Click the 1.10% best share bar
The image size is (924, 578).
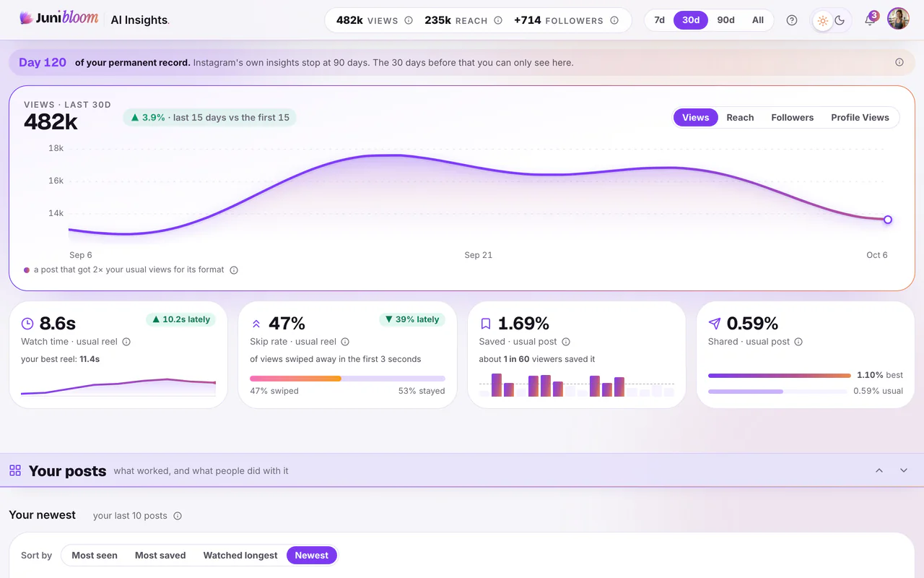780,376
